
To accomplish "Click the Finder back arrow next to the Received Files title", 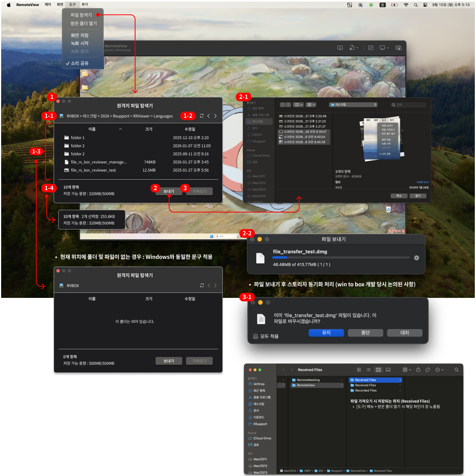I will pyautogui.click(x=284, y=370).
